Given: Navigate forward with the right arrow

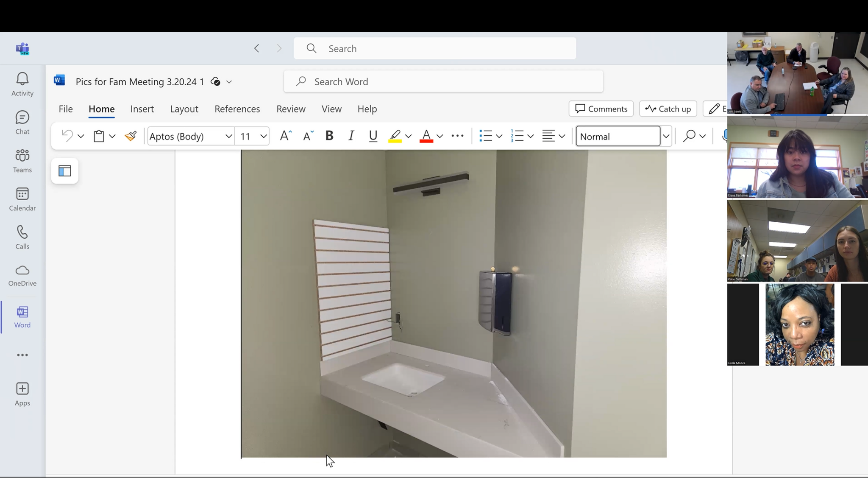Looking at the screenshot, I should point(279,48).
